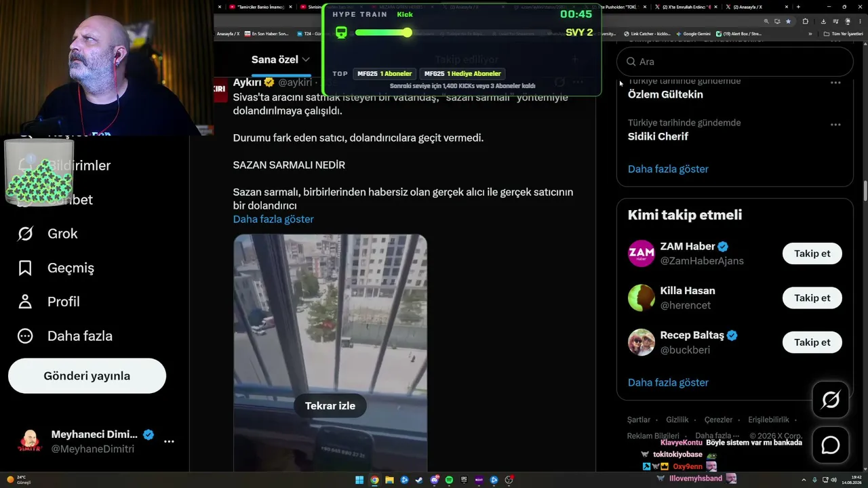
Task: Open Şartlar footer link
Action: tap(639, 420)
